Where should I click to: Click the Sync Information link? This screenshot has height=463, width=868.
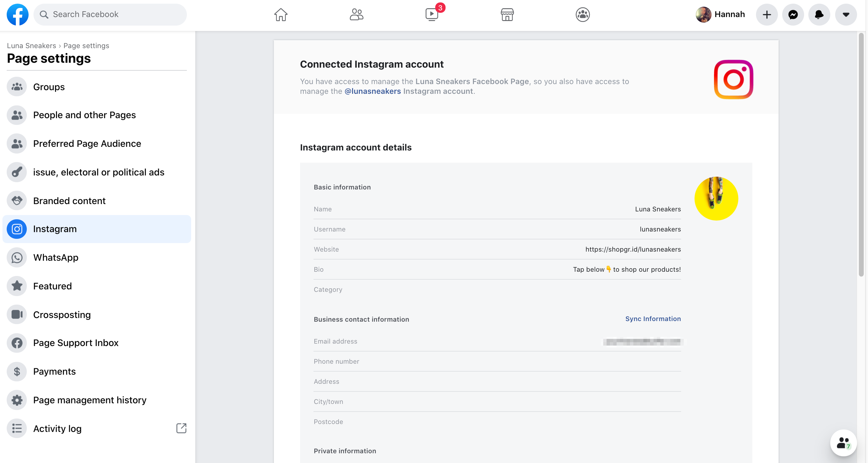[653, 319]
